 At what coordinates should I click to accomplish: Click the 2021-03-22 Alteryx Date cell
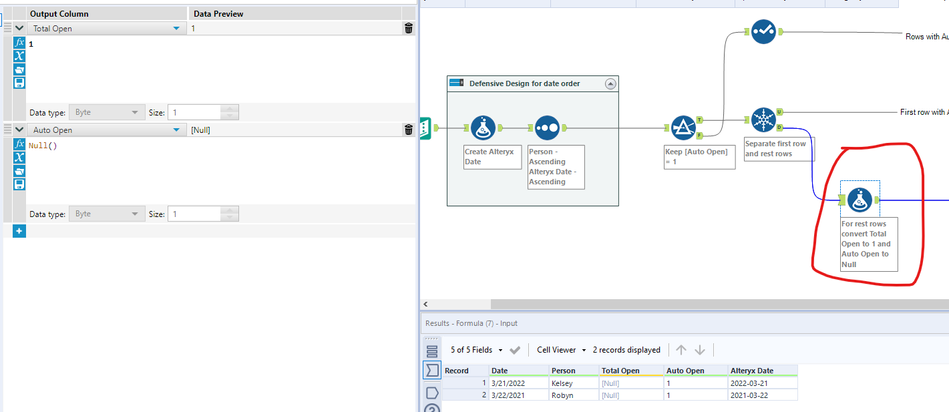click(763, 394)
